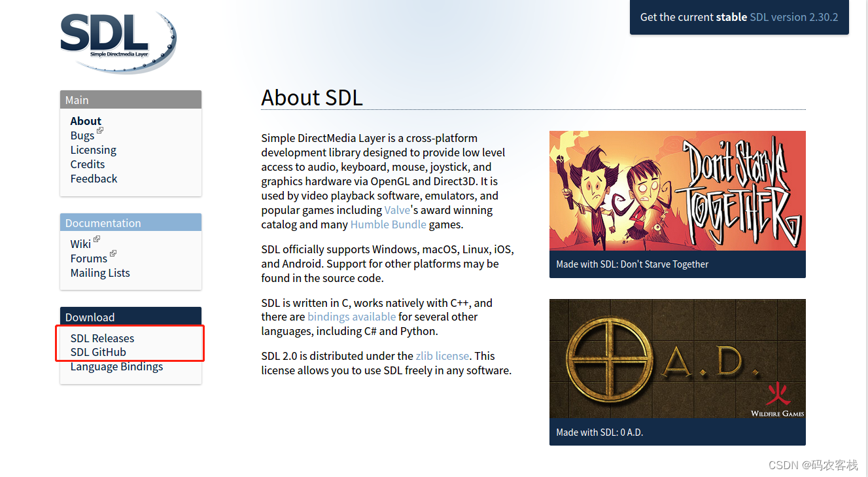This screenshot has height=477, width=868.
Task: Open the Mailing Lists page
Action: point(100,272)
